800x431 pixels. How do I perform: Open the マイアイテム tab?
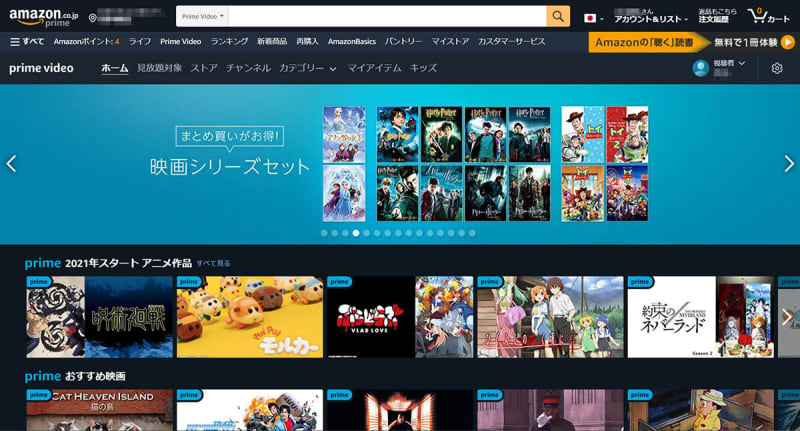point(374,68)
